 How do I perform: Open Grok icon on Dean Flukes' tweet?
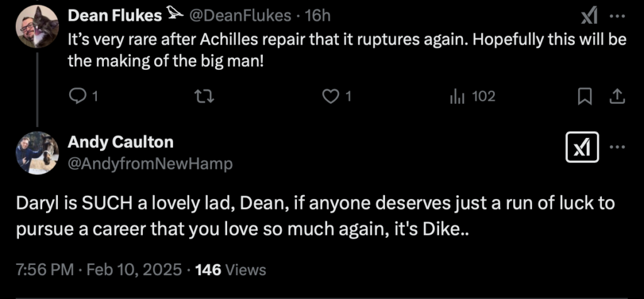[x=589, y=16]
